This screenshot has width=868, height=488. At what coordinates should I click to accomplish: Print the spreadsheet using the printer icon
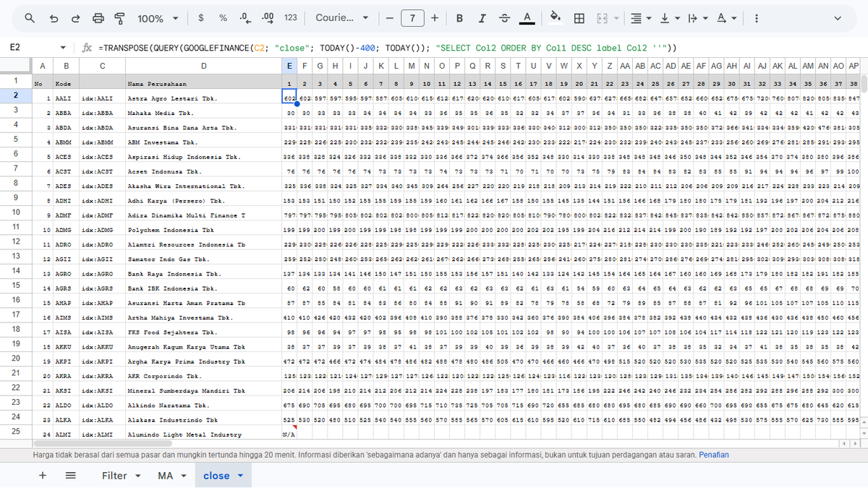pyautogui.click(x=99, y=18)
